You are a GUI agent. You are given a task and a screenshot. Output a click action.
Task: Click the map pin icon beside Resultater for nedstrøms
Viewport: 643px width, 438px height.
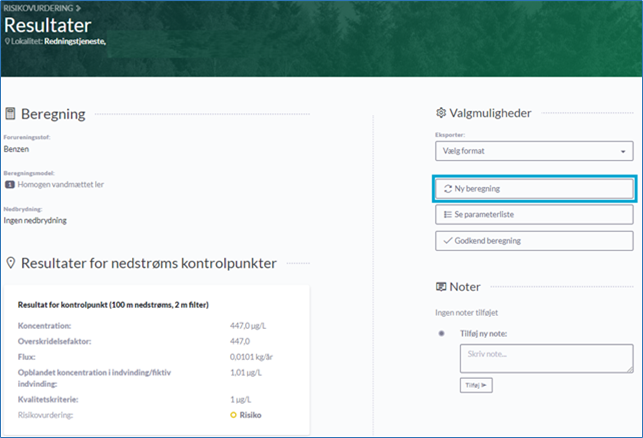(11, 263)
